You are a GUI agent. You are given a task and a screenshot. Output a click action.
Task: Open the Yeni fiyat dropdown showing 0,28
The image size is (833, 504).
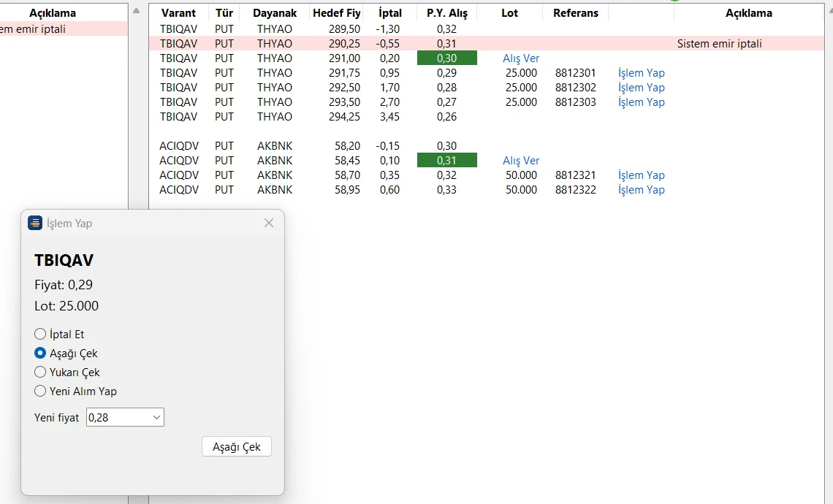(x=126, y=417)
